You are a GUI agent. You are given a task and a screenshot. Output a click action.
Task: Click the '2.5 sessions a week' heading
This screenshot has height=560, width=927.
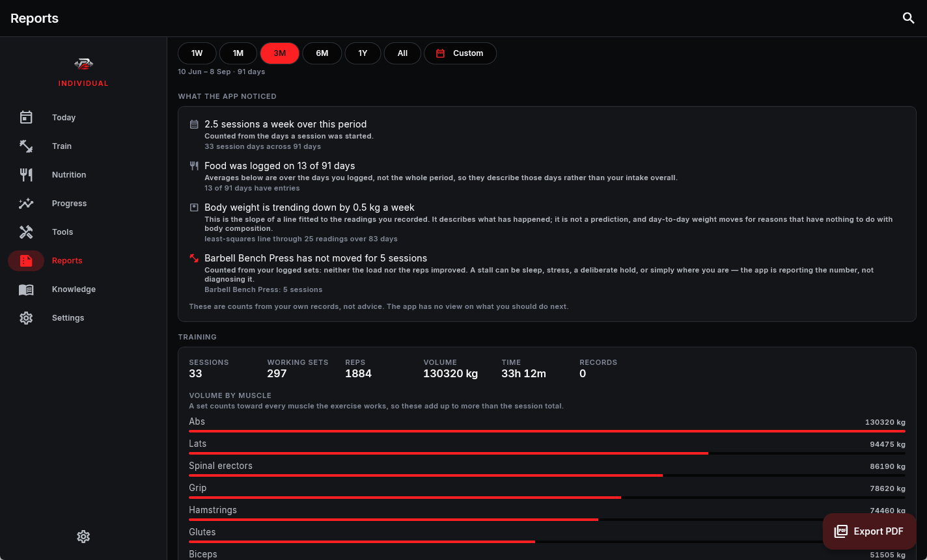[286, 124]
